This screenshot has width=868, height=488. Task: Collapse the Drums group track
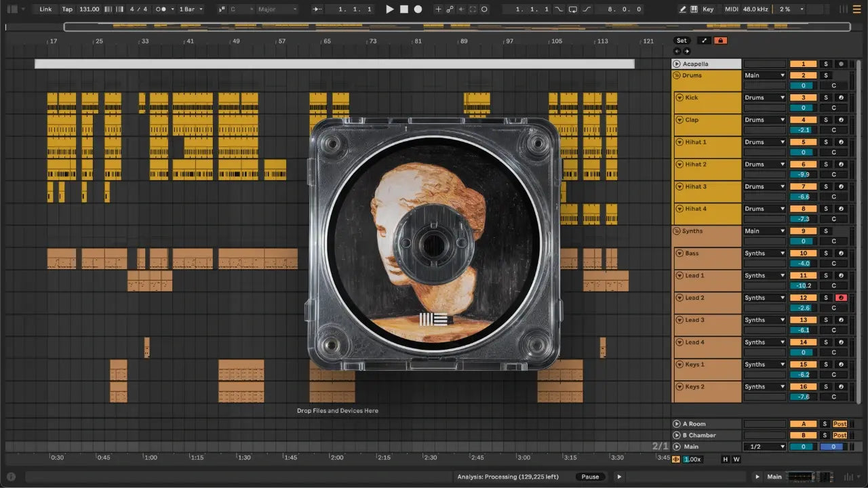[x=677, y=75]
